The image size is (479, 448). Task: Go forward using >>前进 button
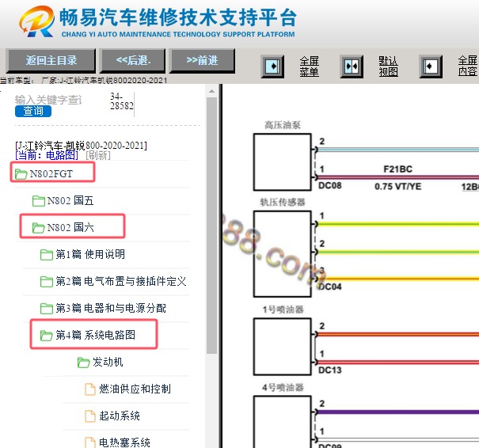[202, 60]
